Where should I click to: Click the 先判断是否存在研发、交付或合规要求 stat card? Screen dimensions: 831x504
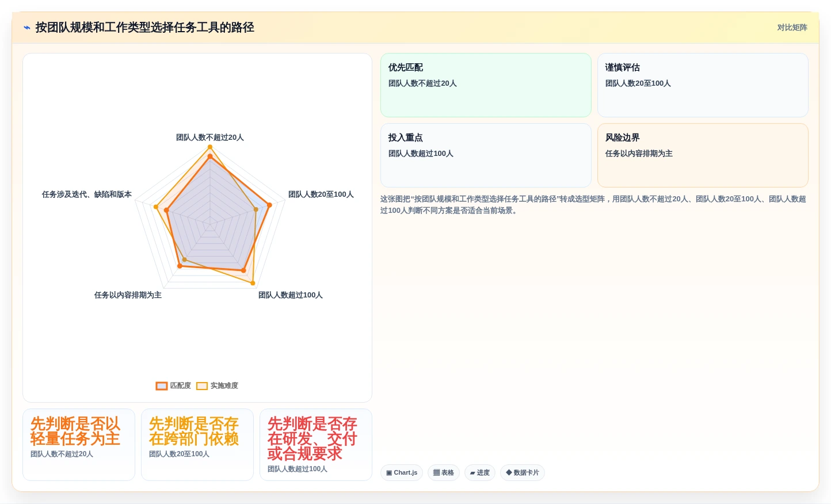pos(316,445)
